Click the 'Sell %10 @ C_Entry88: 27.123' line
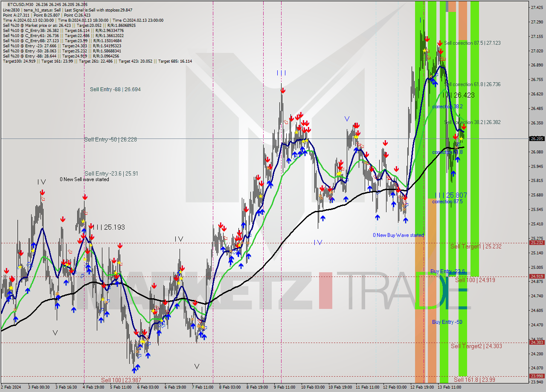The height and width of the screenshot is (392, 546). 62,40
